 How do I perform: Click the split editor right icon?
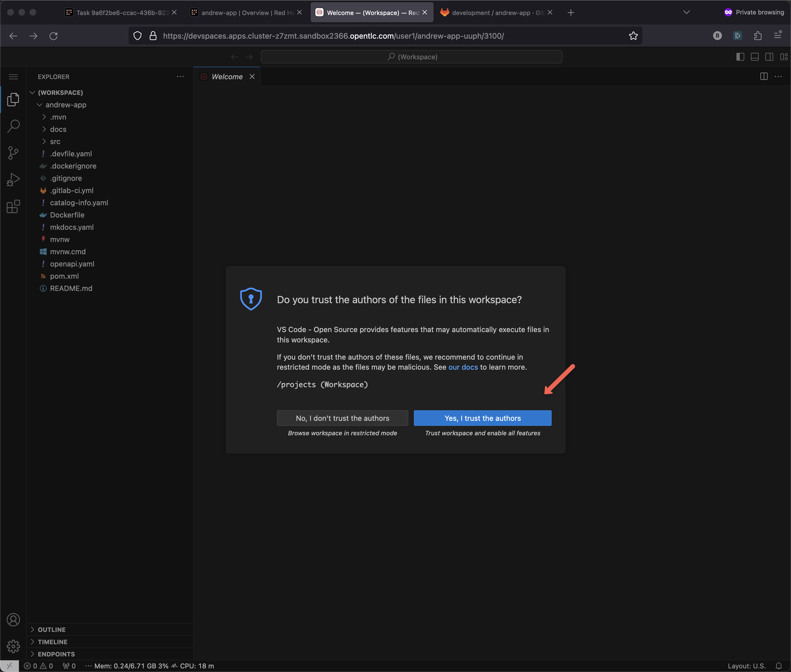click(763, 76)
